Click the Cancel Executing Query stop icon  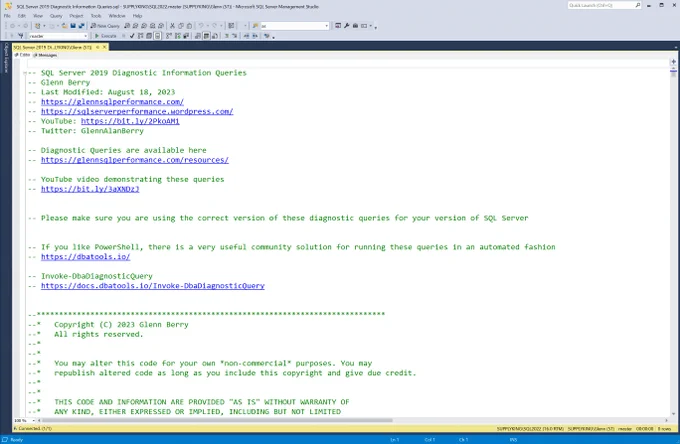(x=124, y=36)
